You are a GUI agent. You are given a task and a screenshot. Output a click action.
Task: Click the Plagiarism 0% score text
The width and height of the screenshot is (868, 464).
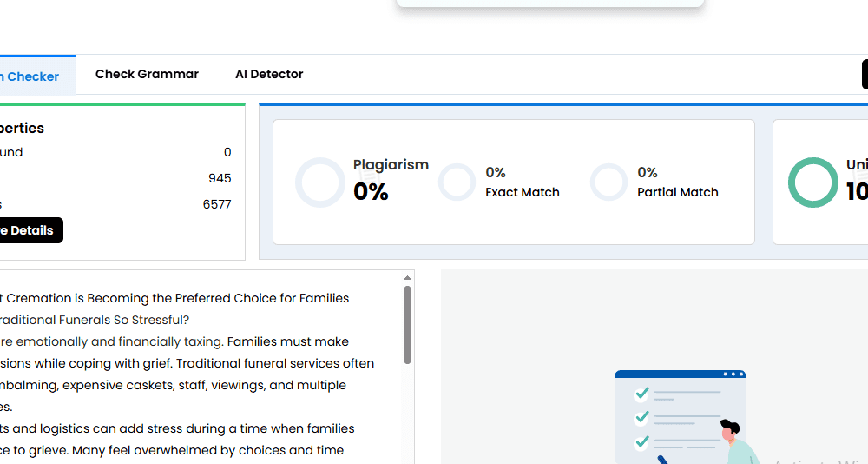[x=371, y=192]
